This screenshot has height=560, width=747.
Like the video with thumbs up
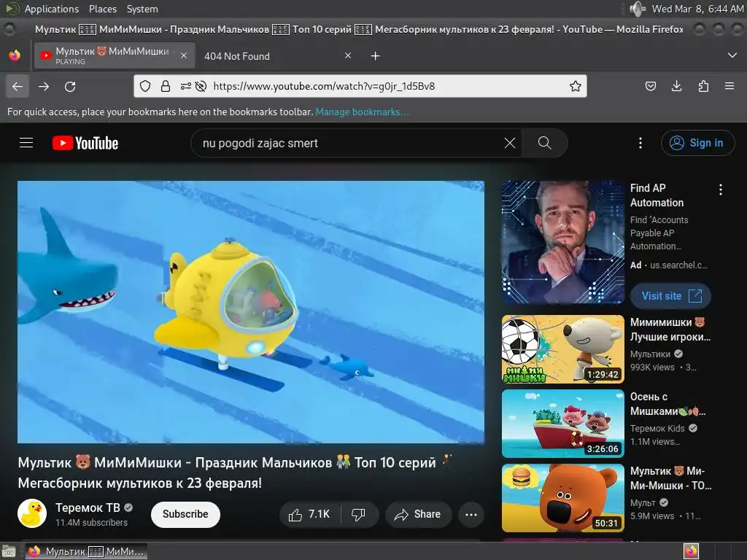pos(310,514)
